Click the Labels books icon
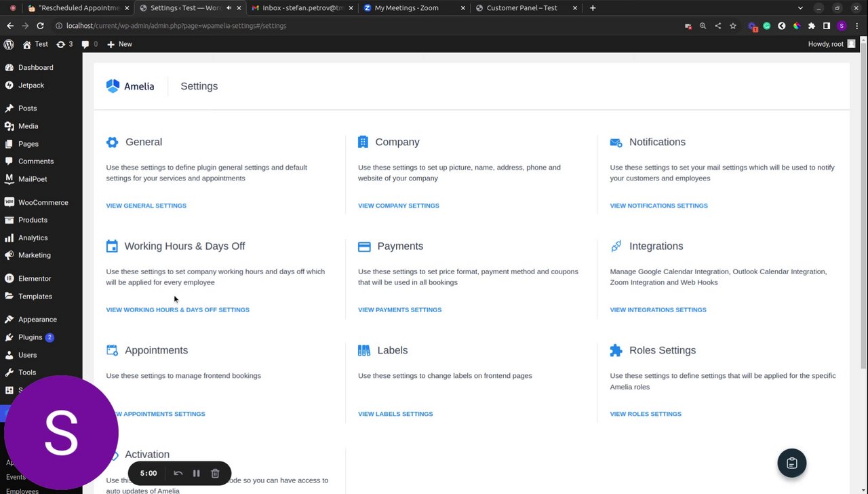 tap(364, 350)
